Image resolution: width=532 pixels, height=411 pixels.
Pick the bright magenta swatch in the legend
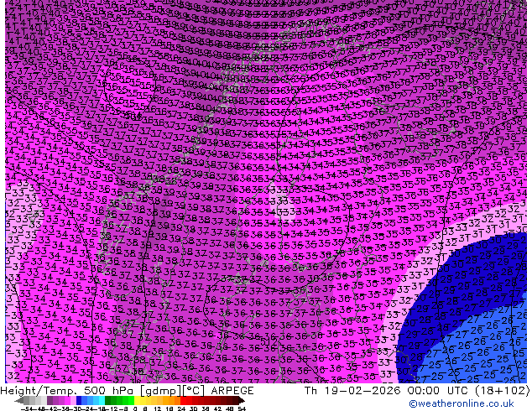(x=67, y=400)
